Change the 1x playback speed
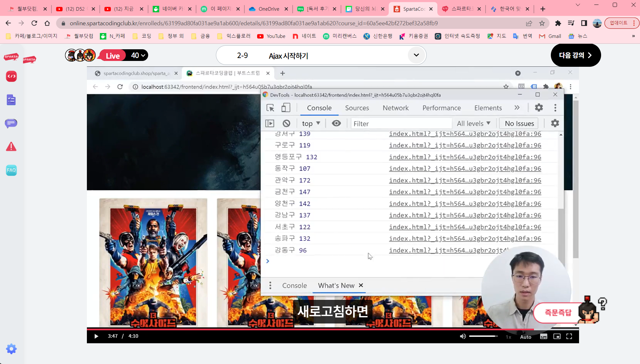 tap(508, 337)
